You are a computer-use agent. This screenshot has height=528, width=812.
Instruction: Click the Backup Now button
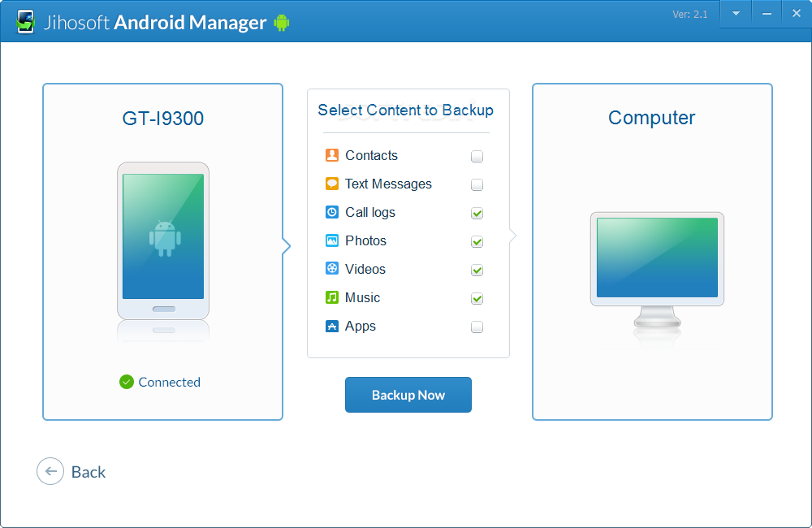tap(408, 395)
